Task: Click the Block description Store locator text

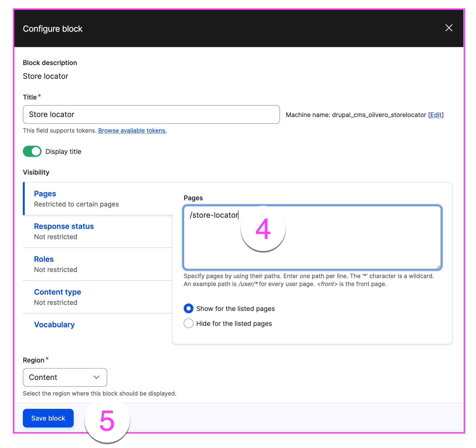Action: 45,76
